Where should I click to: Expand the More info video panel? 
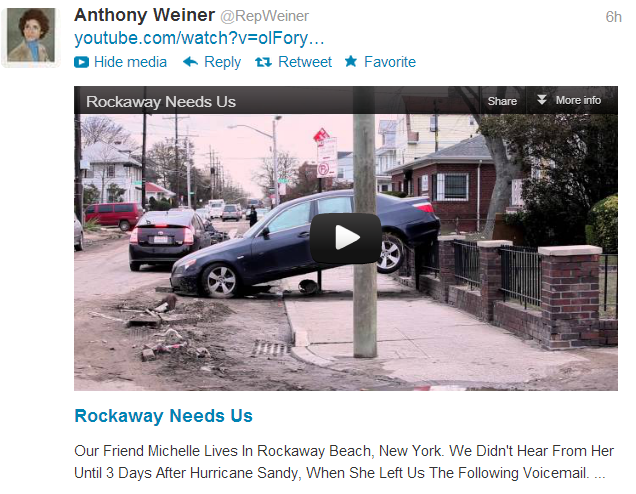pyautogui.click(x=578, y=100)
